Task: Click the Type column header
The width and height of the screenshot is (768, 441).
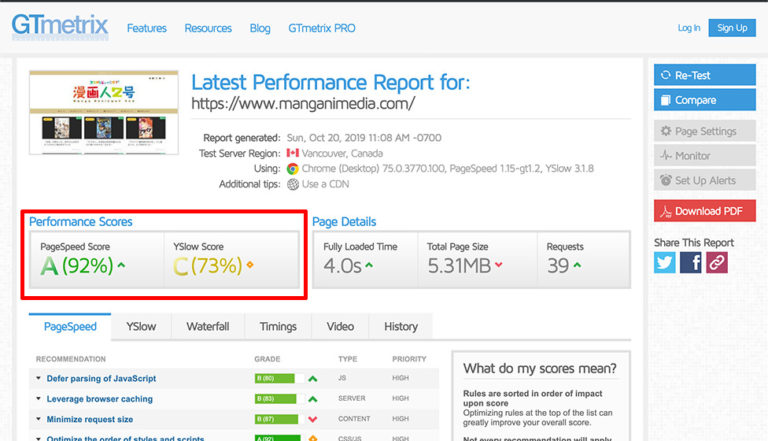Action: point(348,359)
